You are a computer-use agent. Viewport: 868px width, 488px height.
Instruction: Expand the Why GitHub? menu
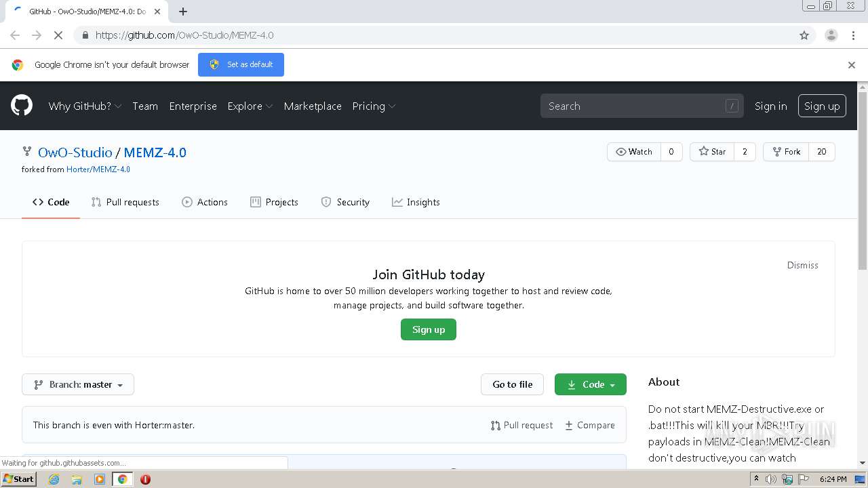point(85,106)
